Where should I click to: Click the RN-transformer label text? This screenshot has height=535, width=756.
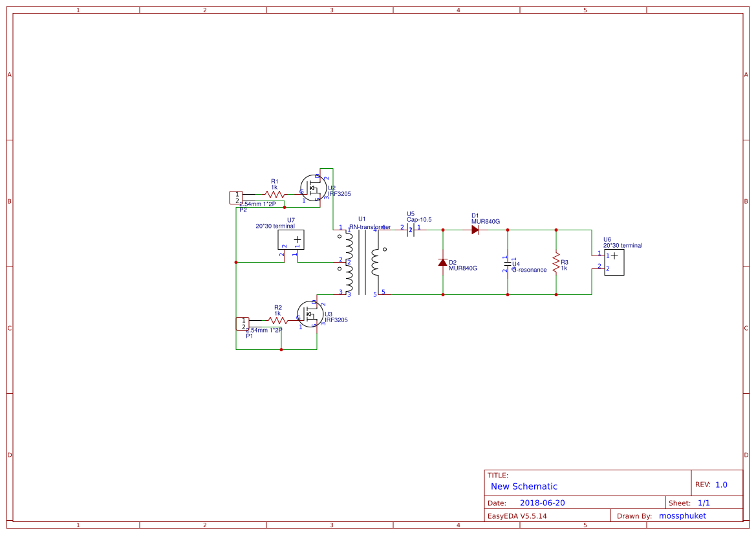click(370, 226)
